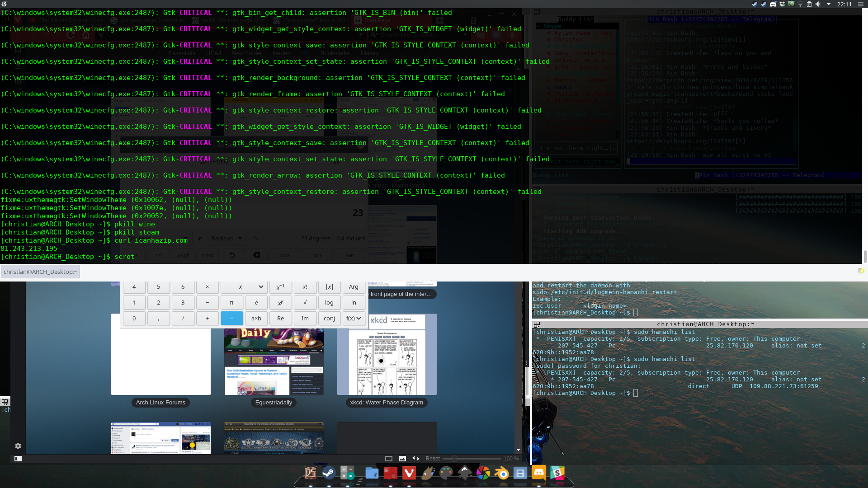Expand the x variable dropdown in calculator
Image resolution: width=868 pixels, height=488 pixels.
pyautogui.click(x=261, y=287)
